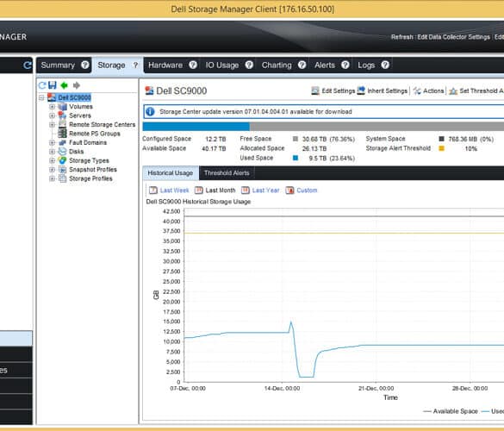504x431 pixels.
Task: Click the Edit Settings icon in header
Action: 315,91
